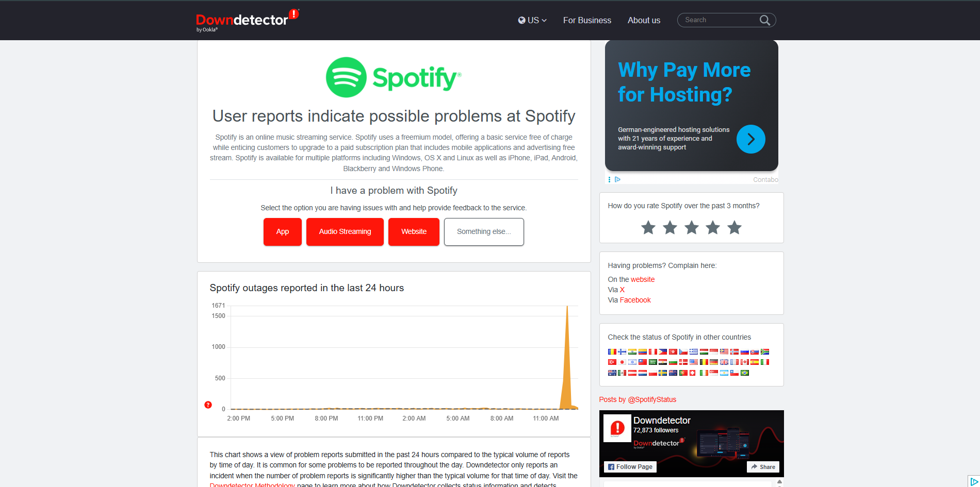Click the magnifying glass search icon
This screenshot has height=487, width=980.
point(765,20)
